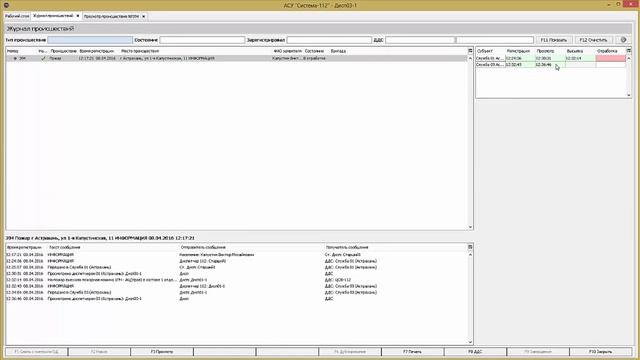Click the round icon button next to F12 Очистить
640x360 pixels.
623,40
